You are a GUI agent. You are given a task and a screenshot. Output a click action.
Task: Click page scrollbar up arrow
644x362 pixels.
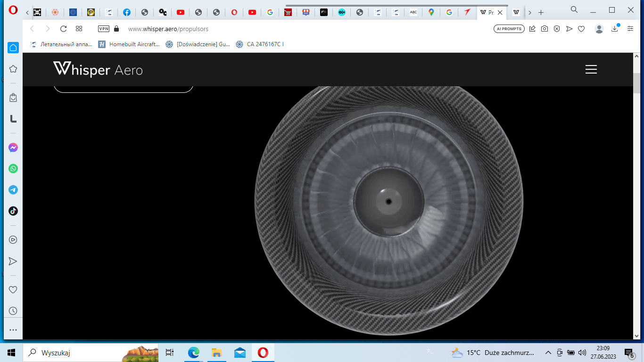[636, 56]
